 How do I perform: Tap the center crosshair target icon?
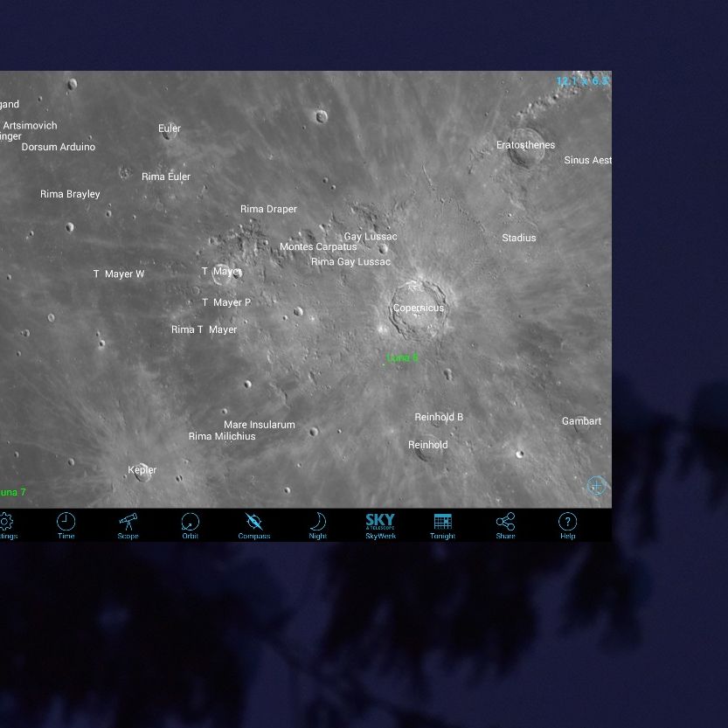596,486
